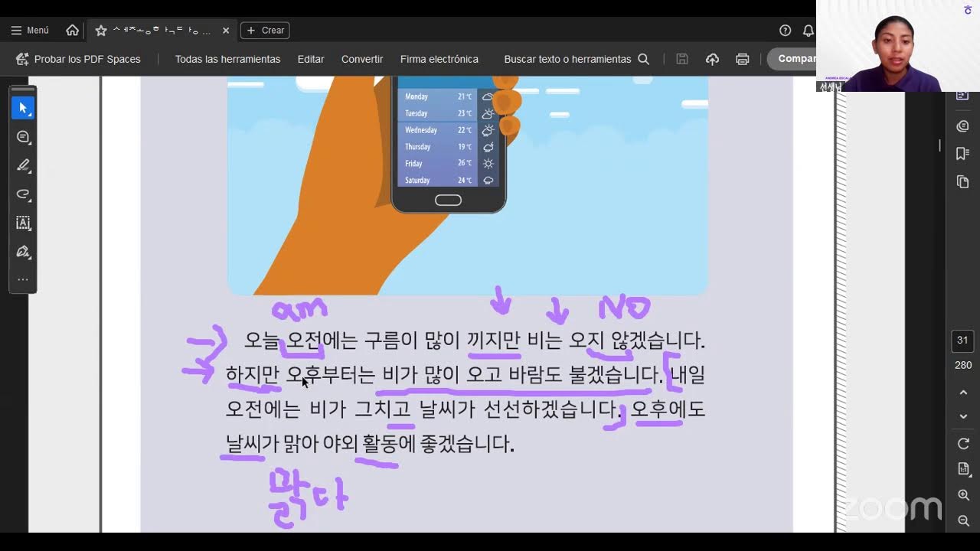The height and width of the screenshot is (551, 980).
Task: Click Probar los PDF Spaces
Action: [78, 59]
